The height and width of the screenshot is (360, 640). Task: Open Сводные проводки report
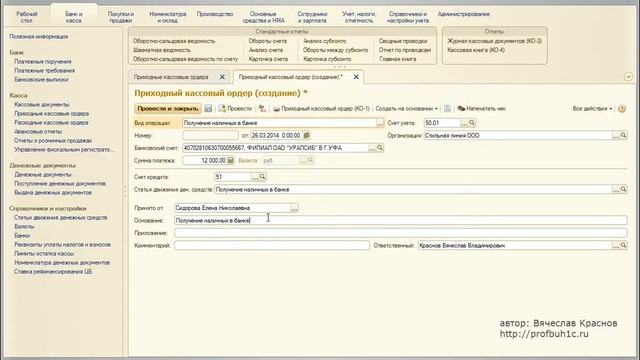pyautogui.click(x=403, y=41)
